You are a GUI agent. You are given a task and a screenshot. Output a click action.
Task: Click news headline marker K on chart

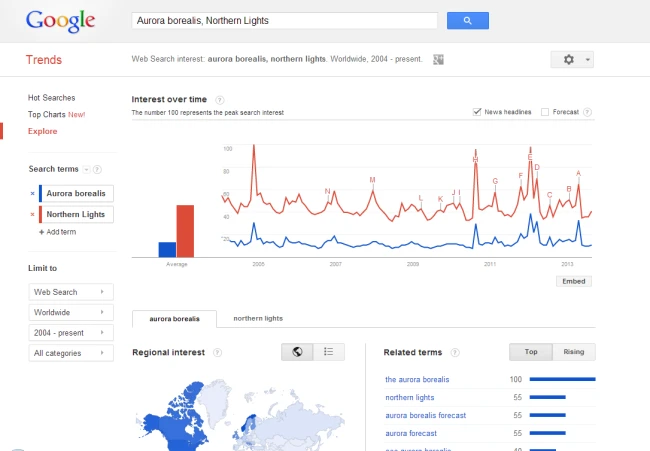pos(440,199)
